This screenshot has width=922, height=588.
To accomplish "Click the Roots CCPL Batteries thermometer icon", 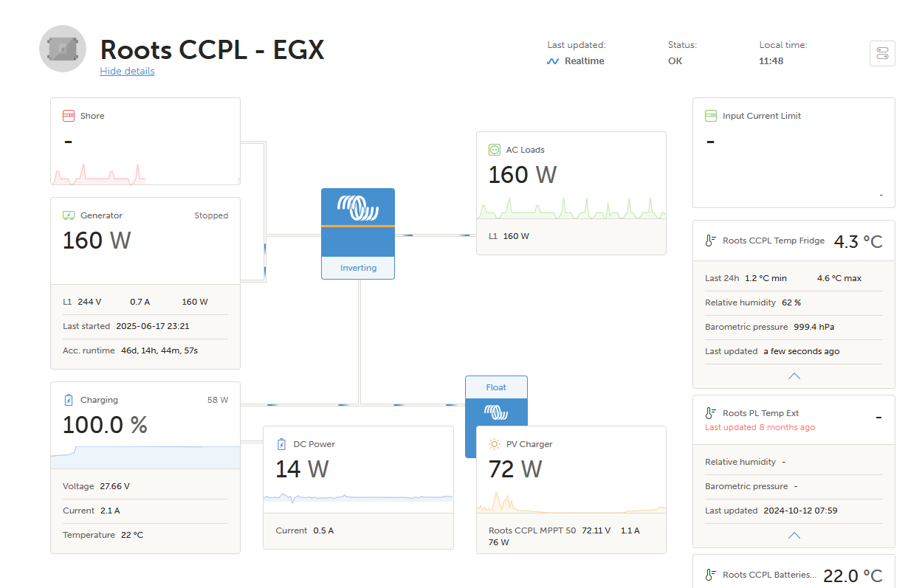I will pyautogui.click(x=711, y=575).
